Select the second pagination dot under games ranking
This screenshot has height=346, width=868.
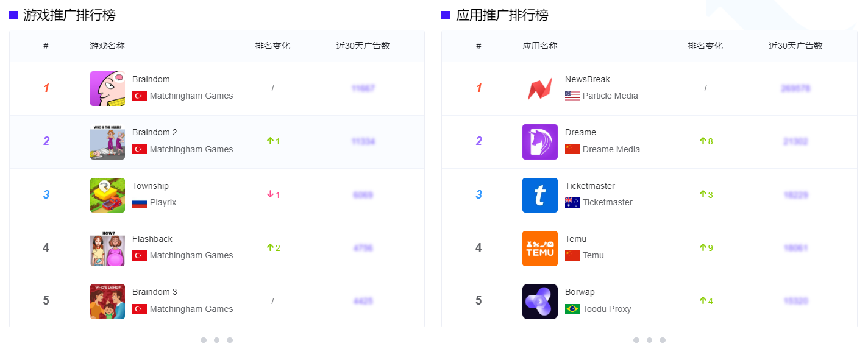pyautogui.click(x=217, y=340)
